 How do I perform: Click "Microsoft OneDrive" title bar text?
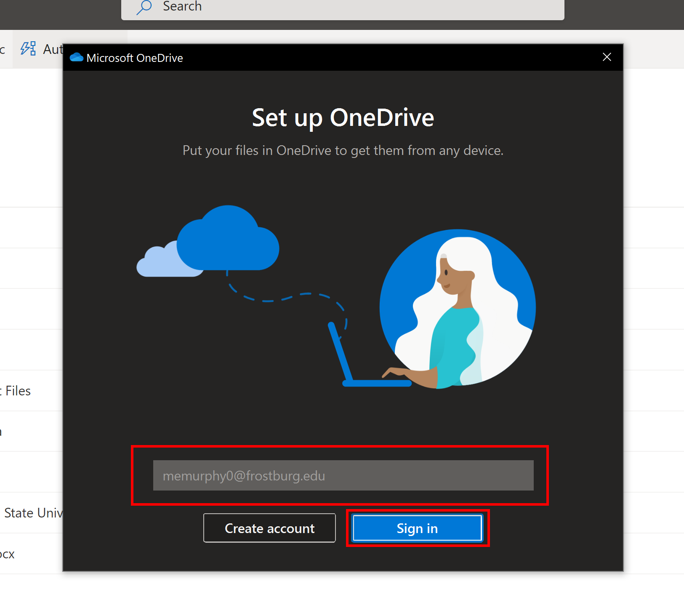pyautogui.click(x=135, y=58)
